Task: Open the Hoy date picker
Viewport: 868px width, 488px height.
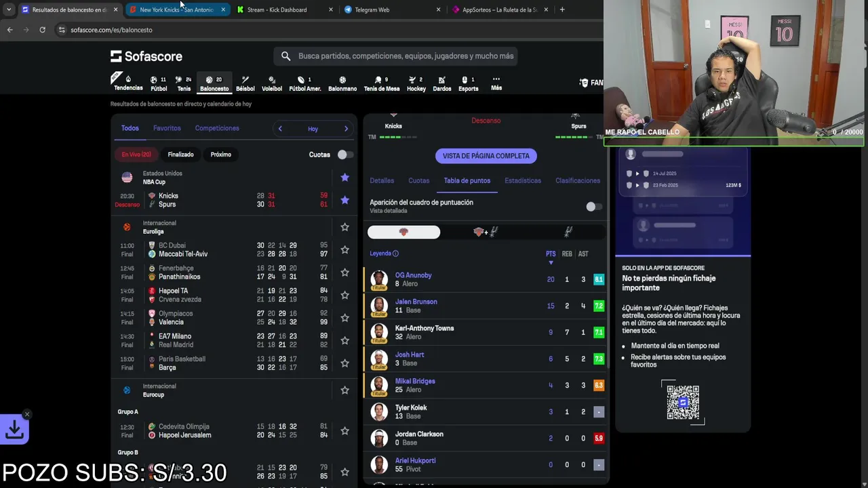Action: coord(313,129)
